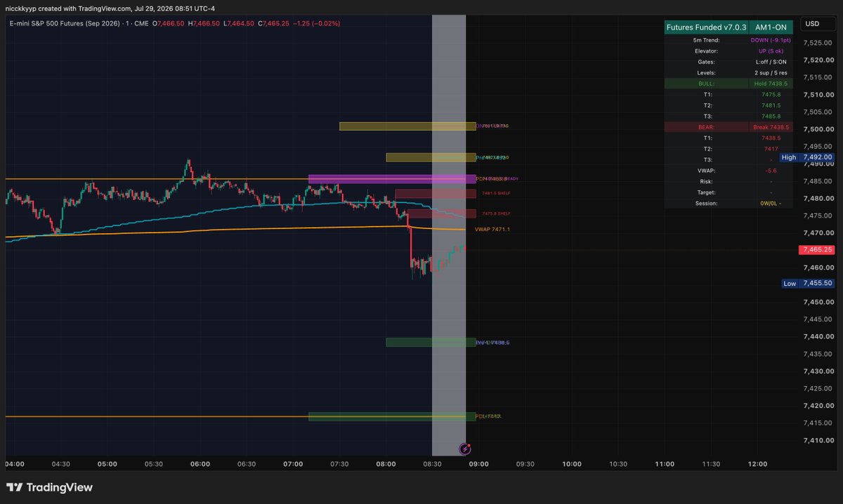
Task: Select the bull T3 value 7485.8
Action: (x=771, y=117)
